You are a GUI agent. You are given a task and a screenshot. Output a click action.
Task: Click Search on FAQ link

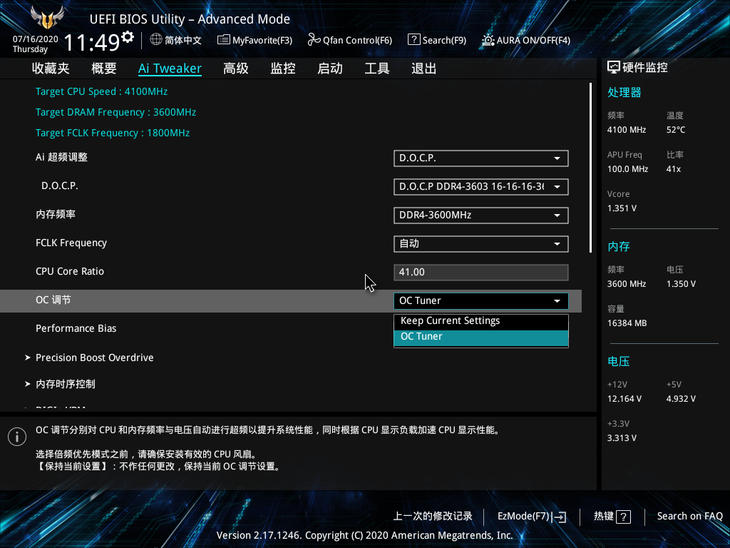pyautogui.click(x=689, y=516)
